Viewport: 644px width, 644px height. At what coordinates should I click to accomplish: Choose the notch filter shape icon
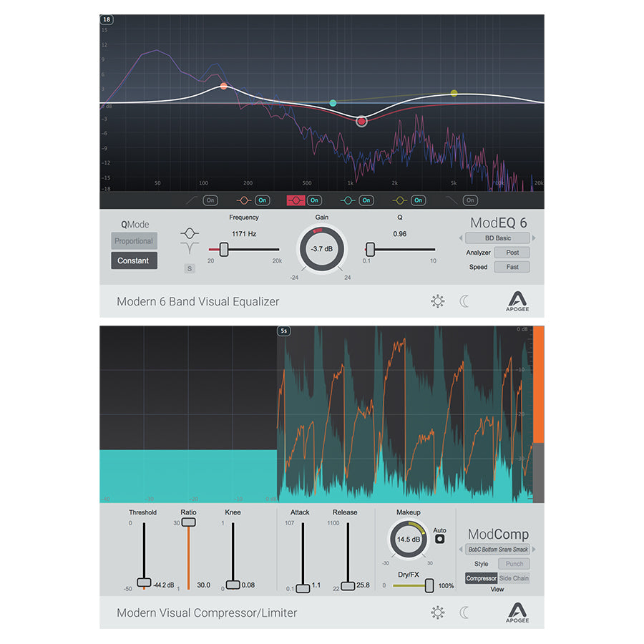190,248
